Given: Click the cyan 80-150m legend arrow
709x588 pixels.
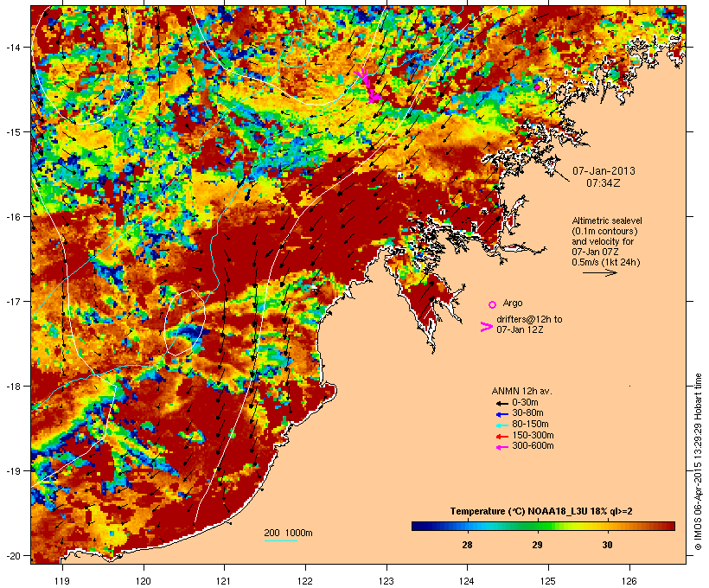Looking at the screenshot, I should [501, 425].
